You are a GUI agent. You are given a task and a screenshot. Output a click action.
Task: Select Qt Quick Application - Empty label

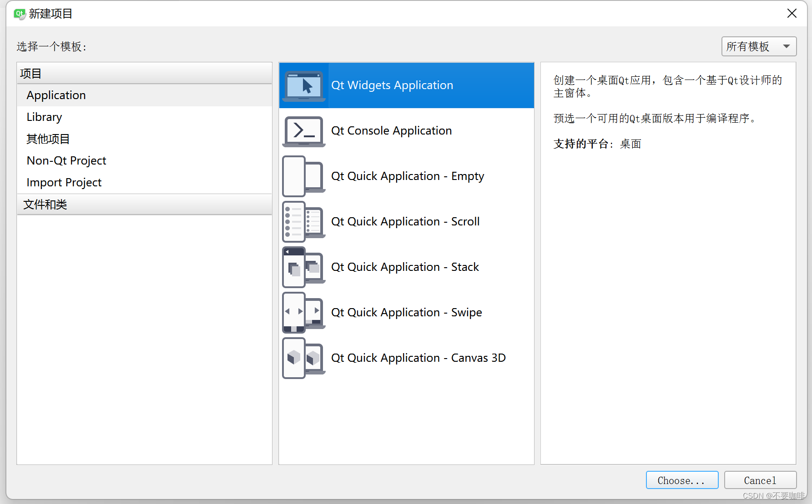tap(408, 176)
